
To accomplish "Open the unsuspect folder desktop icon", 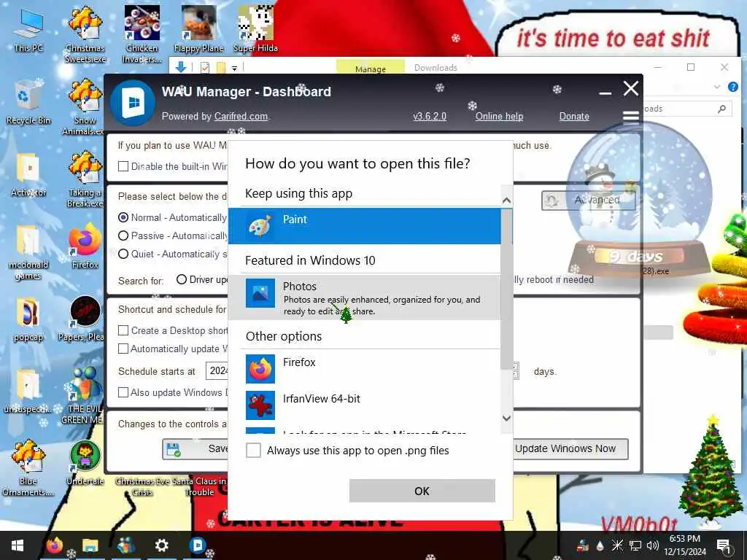I will pyautogui.click(x=28, y=392).
